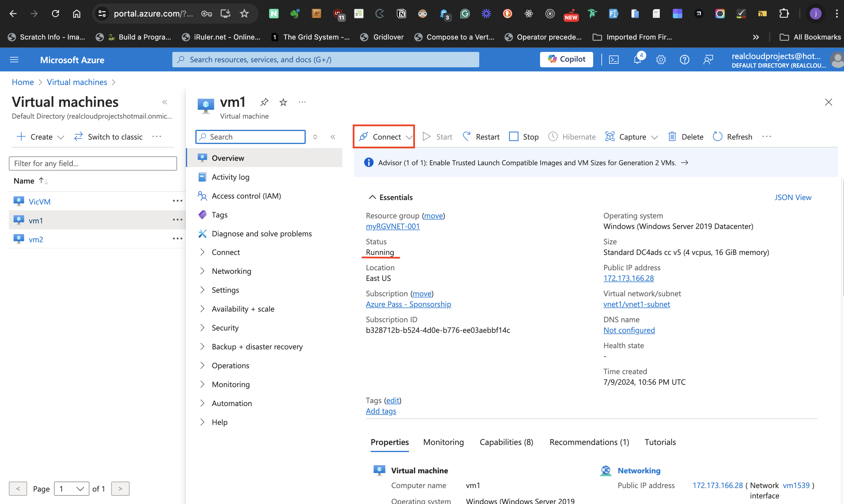Click the Restart VM button
Screen dimensions: 844x504
(481, 137)
